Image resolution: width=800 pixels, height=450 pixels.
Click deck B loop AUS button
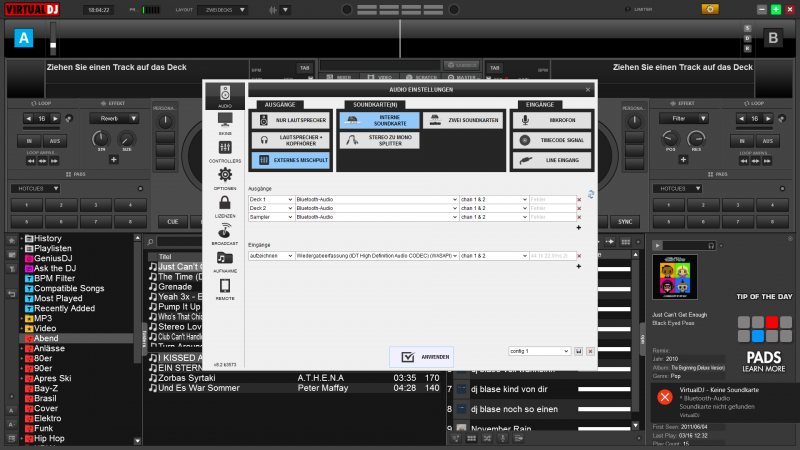[767, 141]
